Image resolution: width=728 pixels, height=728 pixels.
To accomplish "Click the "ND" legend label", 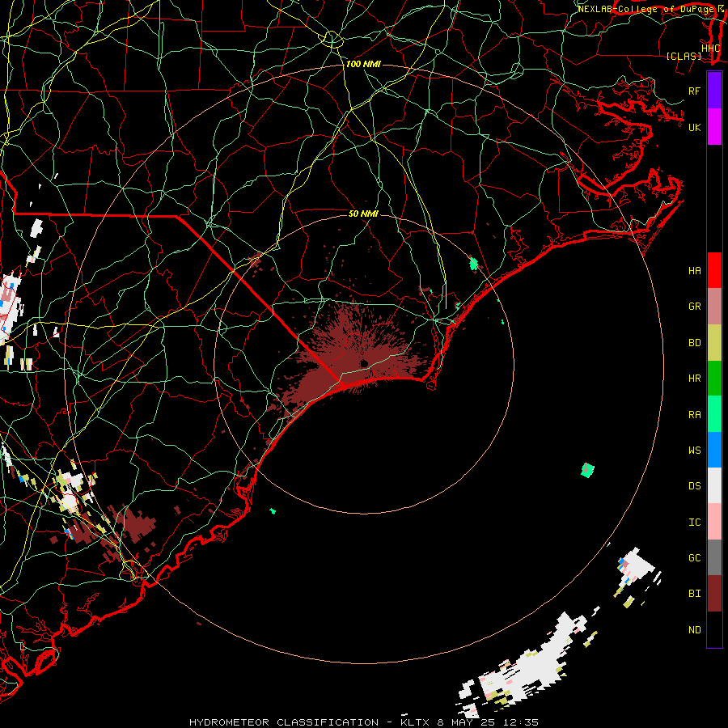I will pos(694,630).
